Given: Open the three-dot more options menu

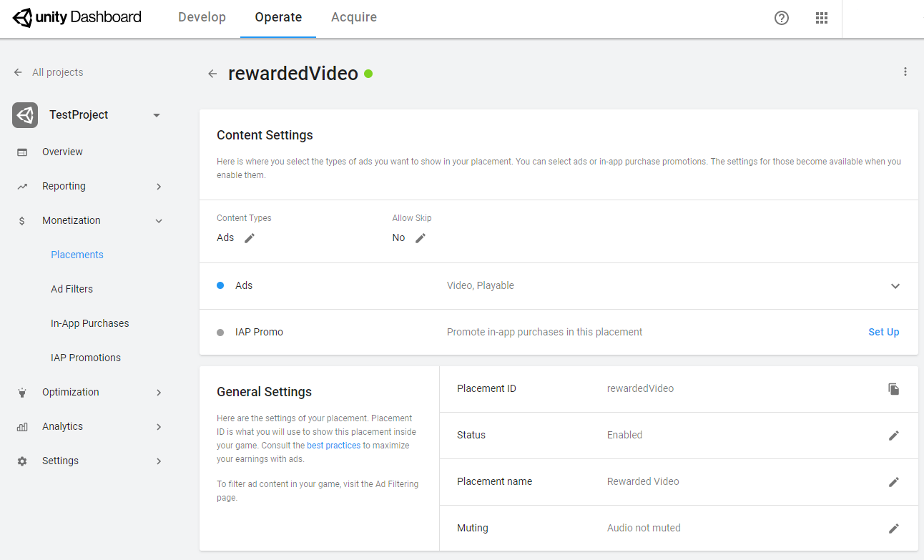Looking at the screenshot, I should 905,72.
